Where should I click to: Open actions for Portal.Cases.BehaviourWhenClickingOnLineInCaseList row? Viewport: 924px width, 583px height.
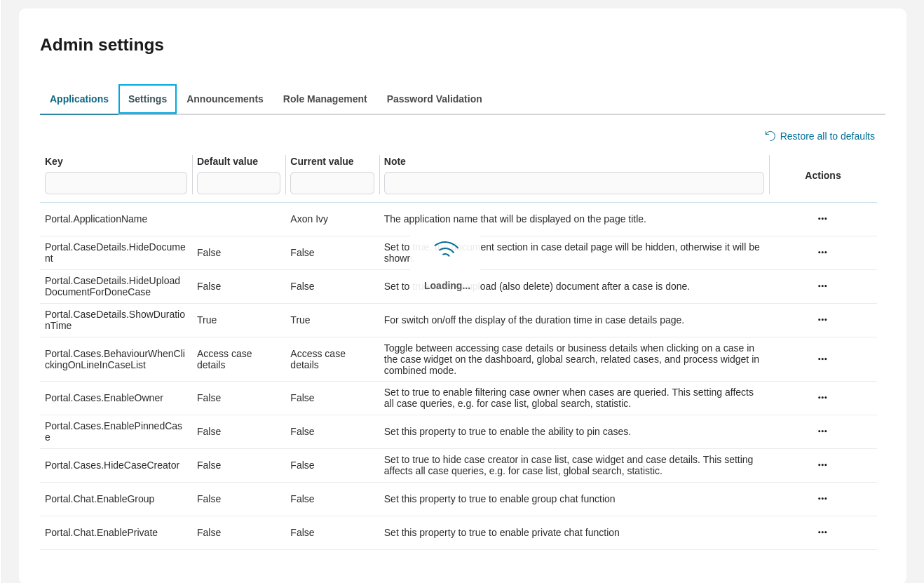pos(822,359)
